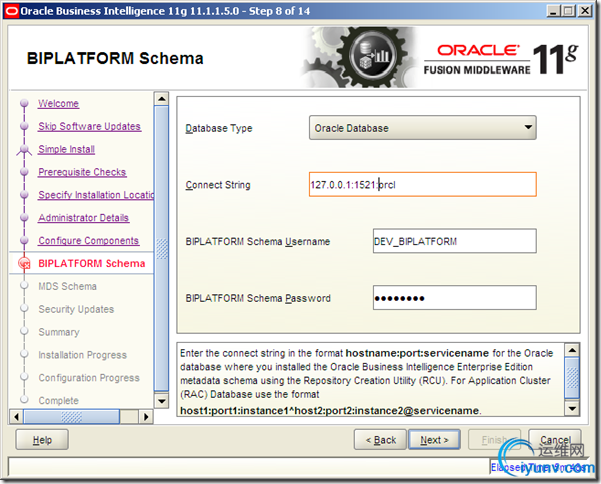Open the Administrator Details step
This screenshot has height=484, width=601.
pyautogui.click(x=84, y=218)
